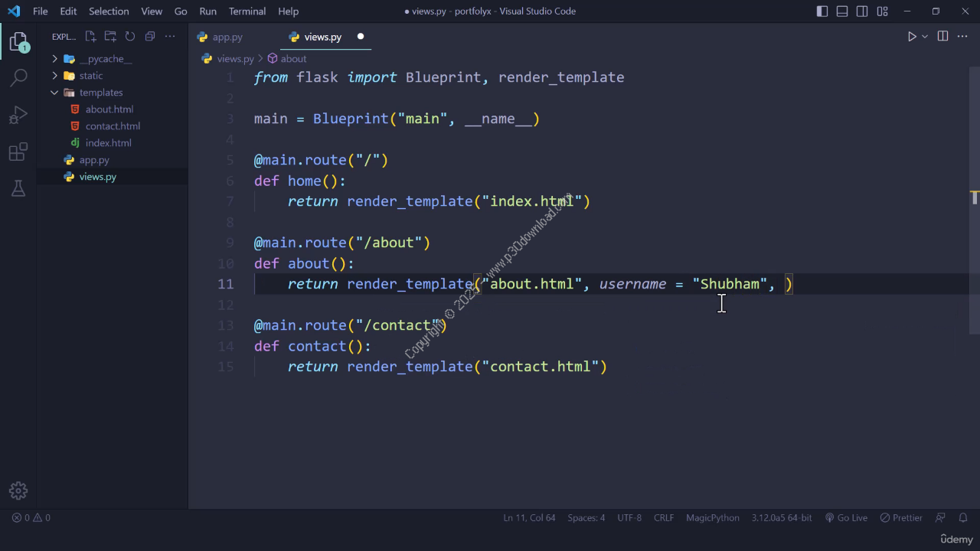Run the Python file button
Viewport: 980px width, 551px height.
(912, 37)
